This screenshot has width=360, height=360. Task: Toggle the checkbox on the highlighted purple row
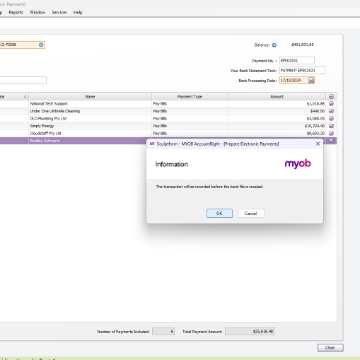[x=331, y=141]
